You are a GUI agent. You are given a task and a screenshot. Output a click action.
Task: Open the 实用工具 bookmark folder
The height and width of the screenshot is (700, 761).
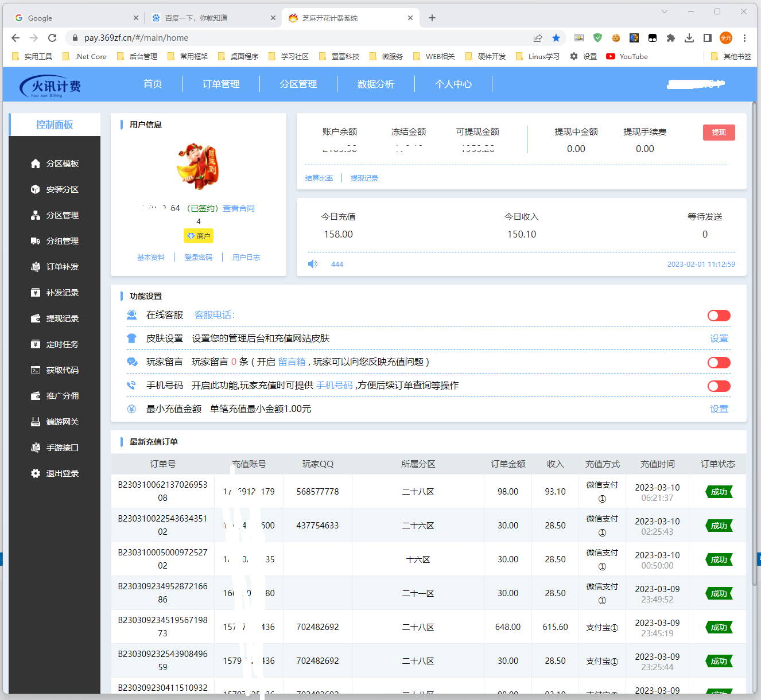point(32,56)
